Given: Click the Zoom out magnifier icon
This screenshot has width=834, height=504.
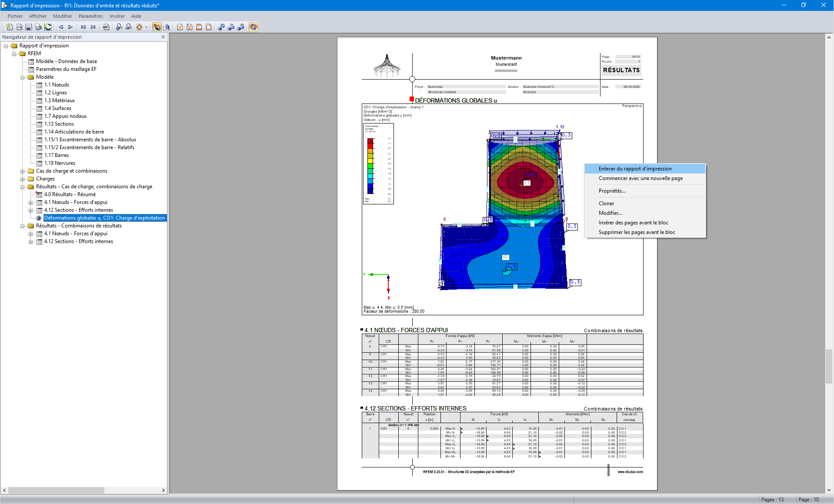Looking at the screenshot, I should tap(129, 27).
